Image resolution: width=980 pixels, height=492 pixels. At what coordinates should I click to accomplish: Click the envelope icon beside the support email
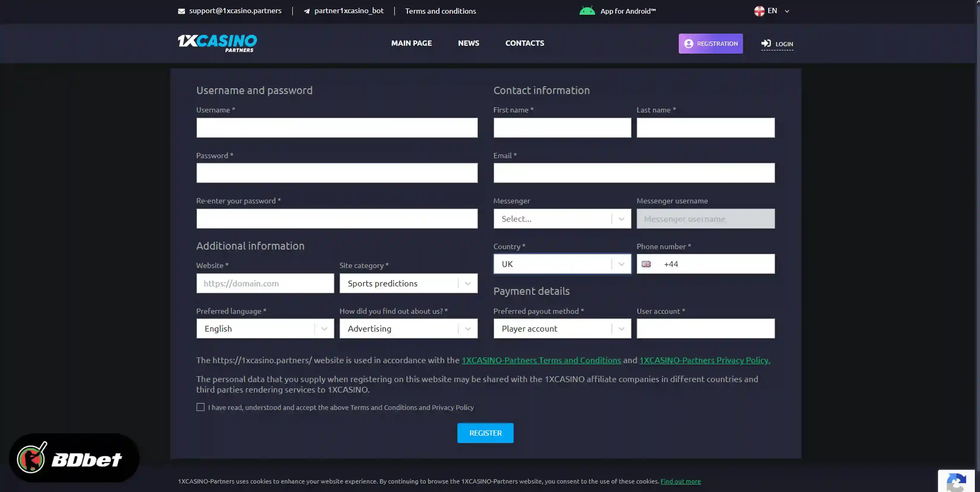tap(182, 11)
